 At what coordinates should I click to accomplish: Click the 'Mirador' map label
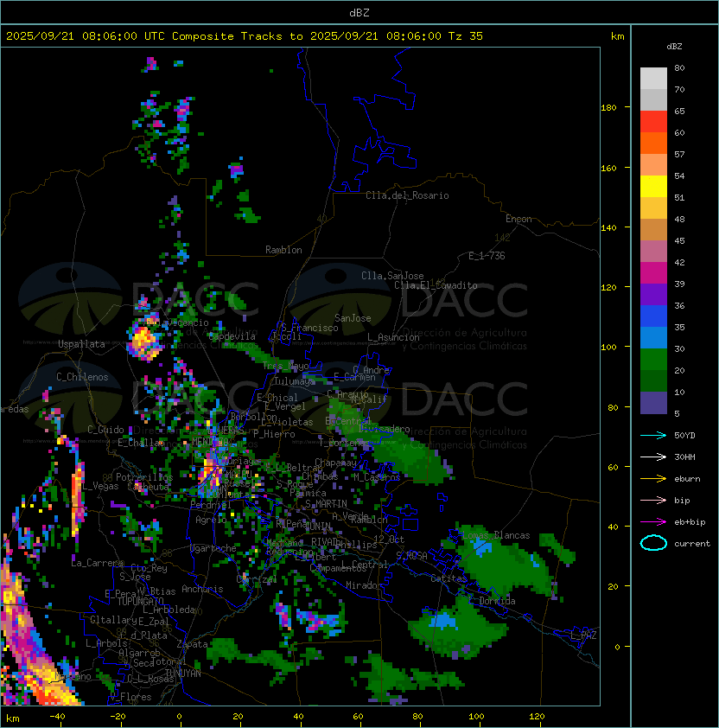point(364,585)
